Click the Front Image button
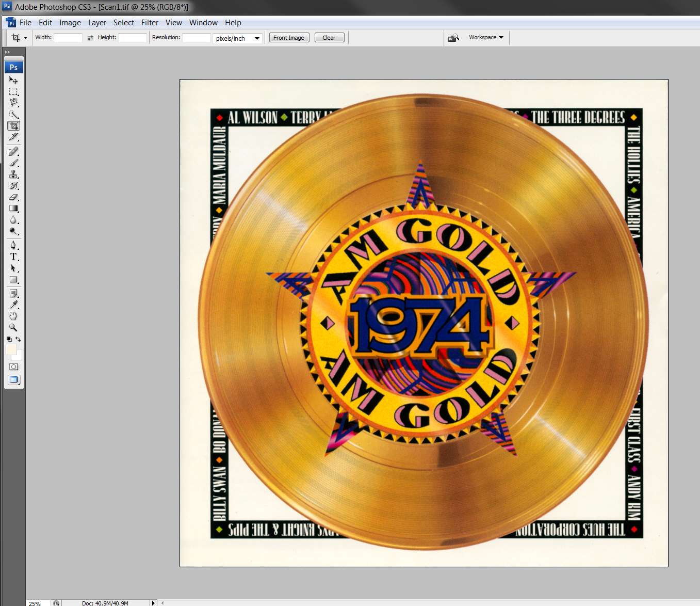This screenshot has width=700, height=606. [289, 38]
